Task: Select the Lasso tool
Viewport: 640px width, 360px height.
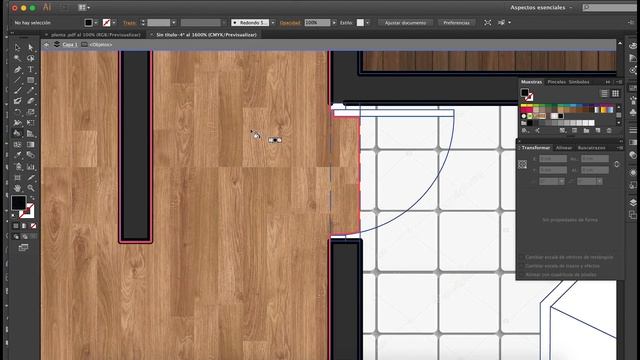Action: (x=31, y=58)
